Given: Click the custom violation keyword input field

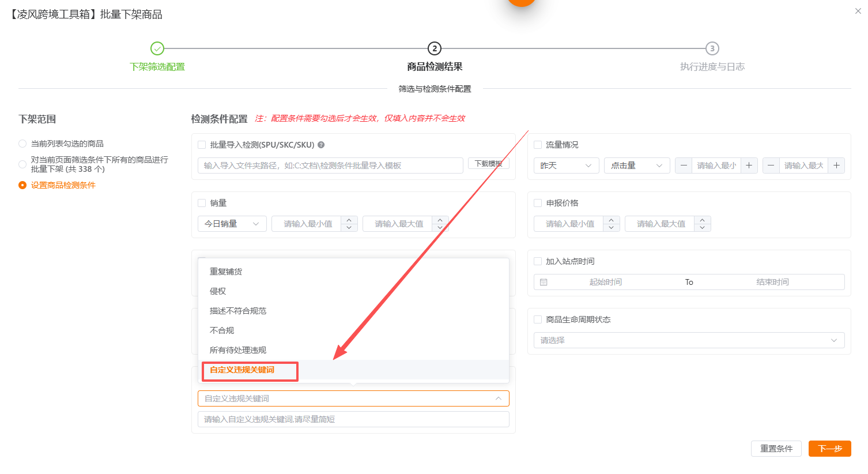Looking at the screenshot, I should pyautogui.click(x=353, y=419).
